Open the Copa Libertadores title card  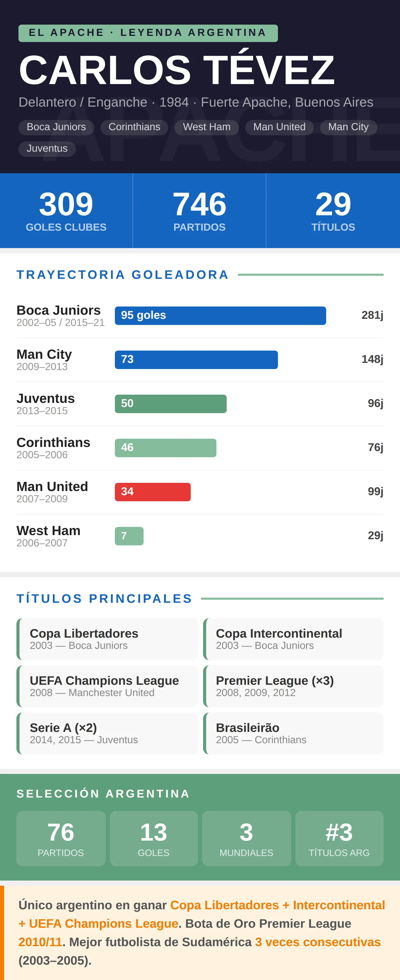[107, 639]
